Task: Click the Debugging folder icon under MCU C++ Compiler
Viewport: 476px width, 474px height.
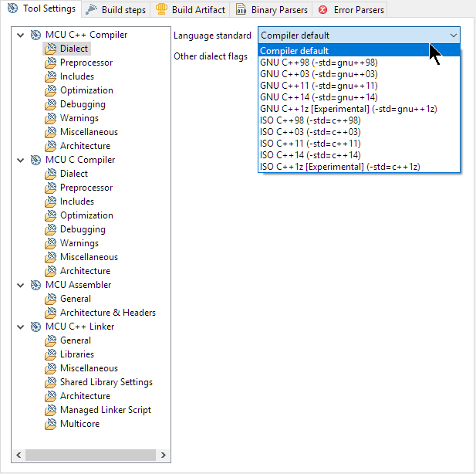Action: 50,104
